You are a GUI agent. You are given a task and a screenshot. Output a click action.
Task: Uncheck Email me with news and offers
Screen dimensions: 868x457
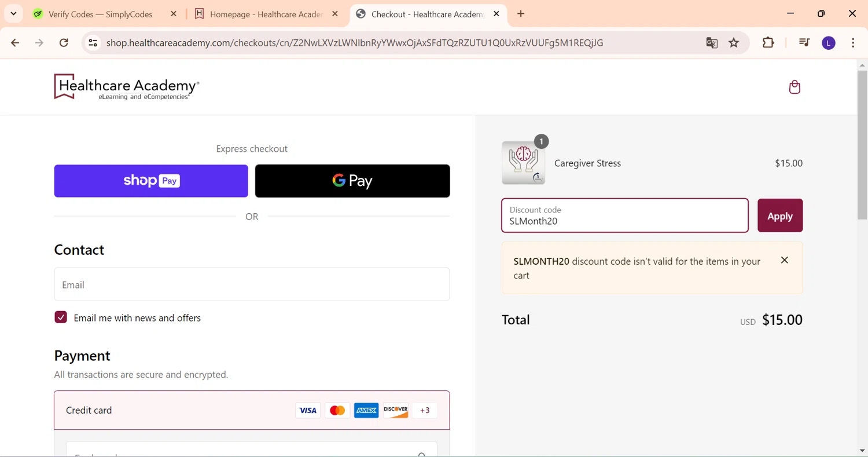pos(61,317)
